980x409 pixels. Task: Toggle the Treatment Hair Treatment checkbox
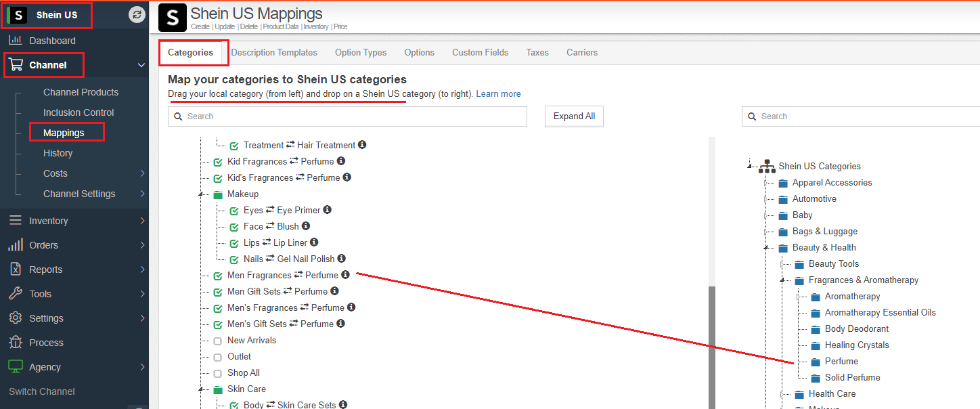(x=234, y=146)
